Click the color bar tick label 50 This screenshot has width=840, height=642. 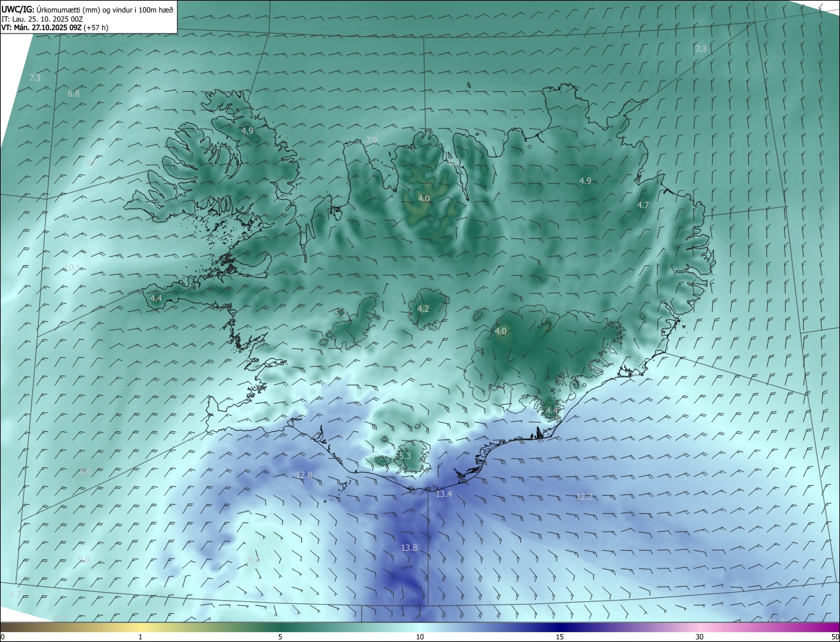click(x=835, y=637)
